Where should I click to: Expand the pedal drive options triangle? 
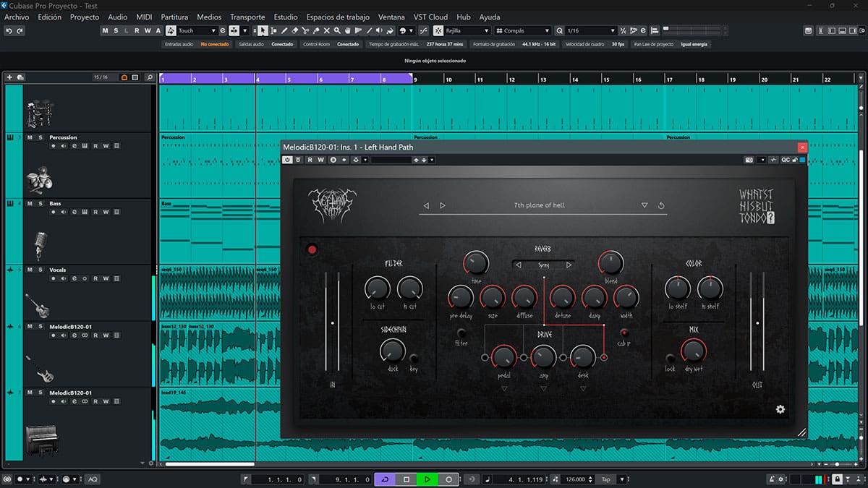(x=504, y=389)
